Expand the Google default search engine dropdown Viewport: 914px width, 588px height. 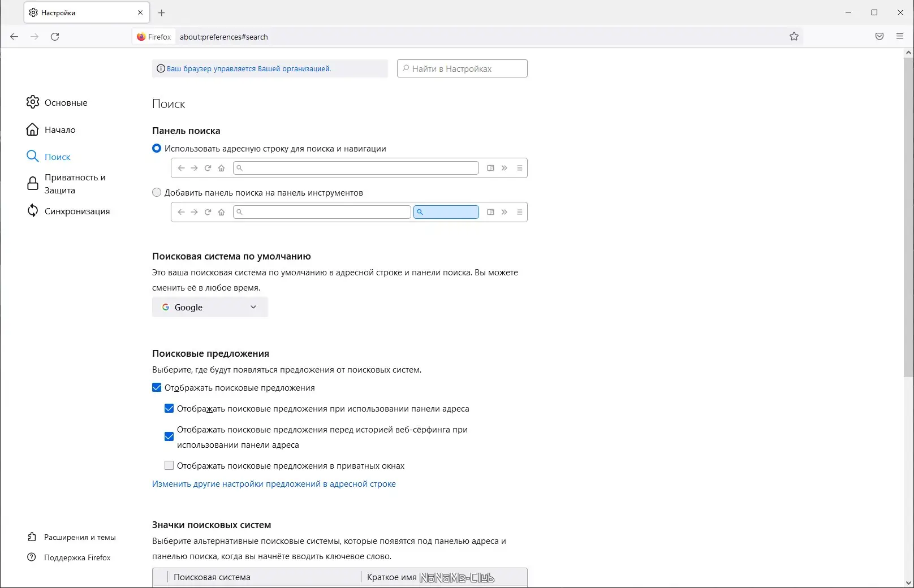tap(210, 307)
